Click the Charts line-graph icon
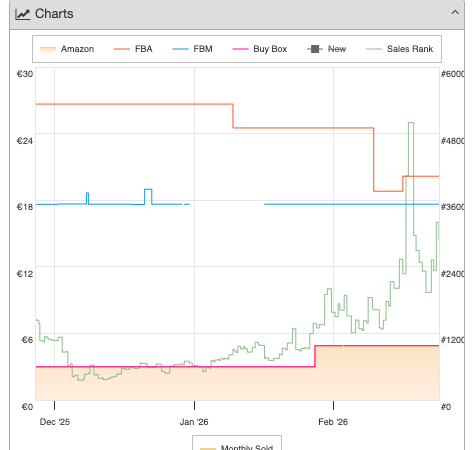This screenshot has width=474, height=450. point(23,14)
